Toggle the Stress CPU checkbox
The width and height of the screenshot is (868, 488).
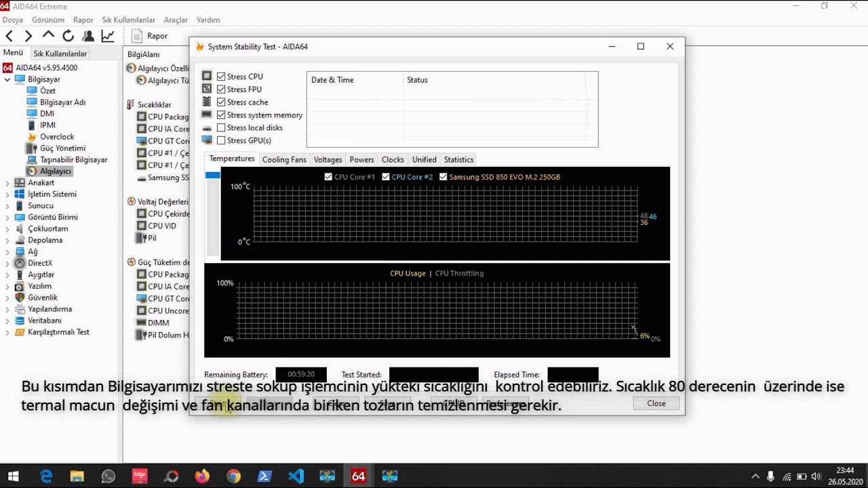[221, 77]
